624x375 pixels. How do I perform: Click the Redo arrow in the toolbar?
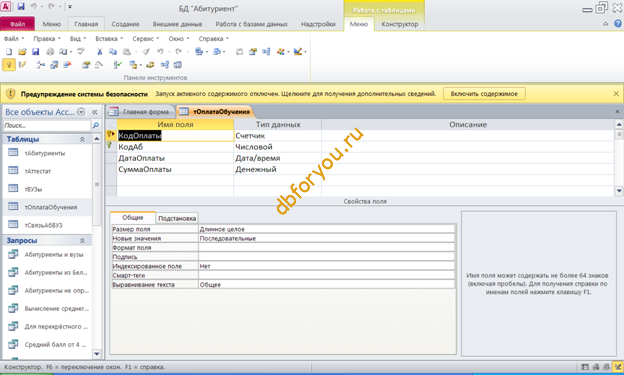[x=179, y=51]
